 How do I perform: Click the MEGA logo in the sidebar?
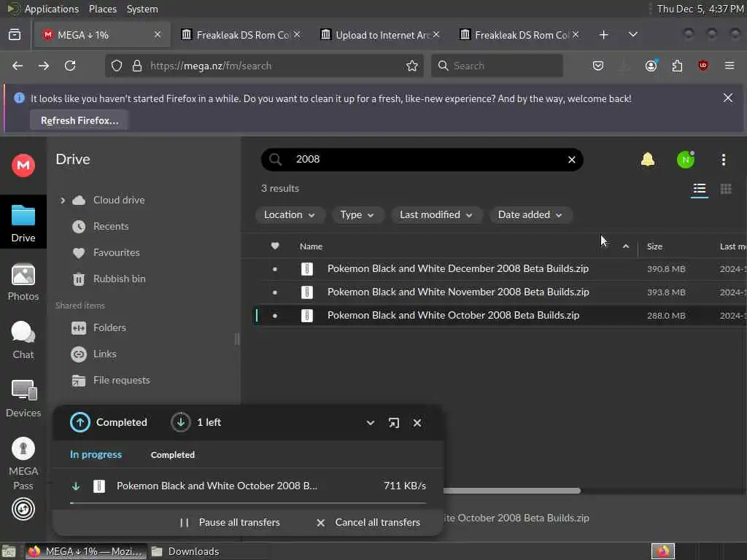[x=23, y=166]
